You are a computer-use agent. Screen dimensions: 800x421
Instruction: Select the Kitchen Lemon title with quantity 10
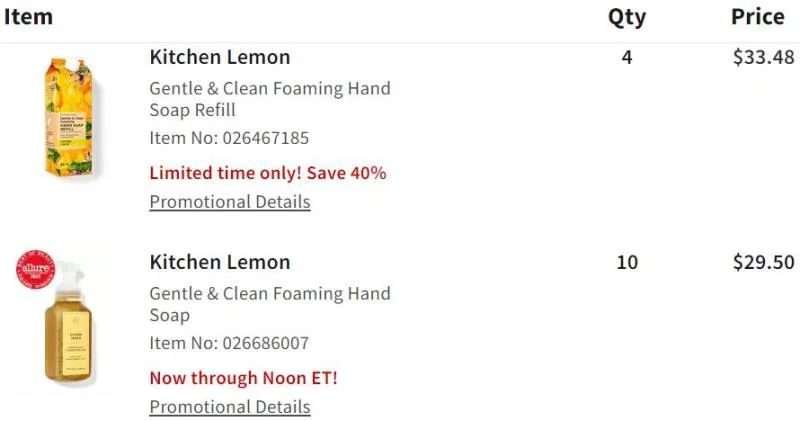pyautogui.click(x=220, y=262)
